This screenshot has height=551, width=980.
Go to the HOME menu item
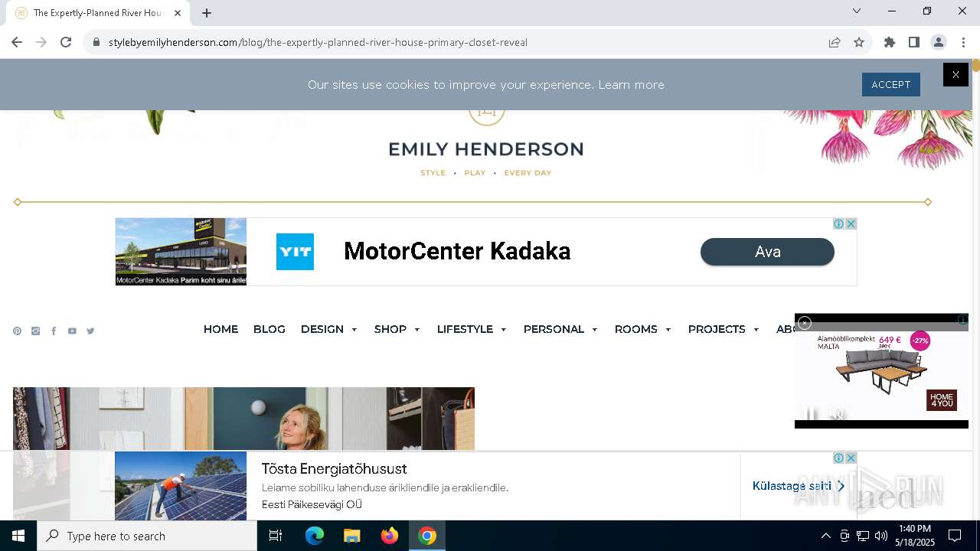[x=220, y=329]
